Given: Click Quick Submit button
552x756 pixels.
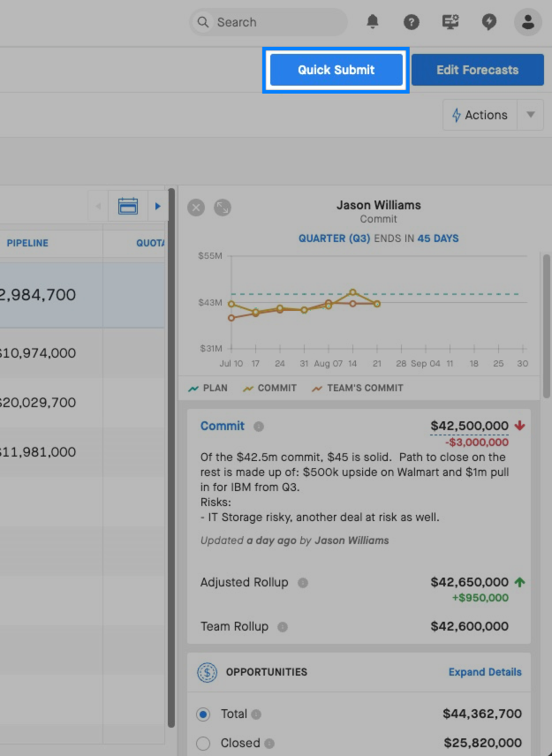Looking at the screenshot, I should click(336, 70).
